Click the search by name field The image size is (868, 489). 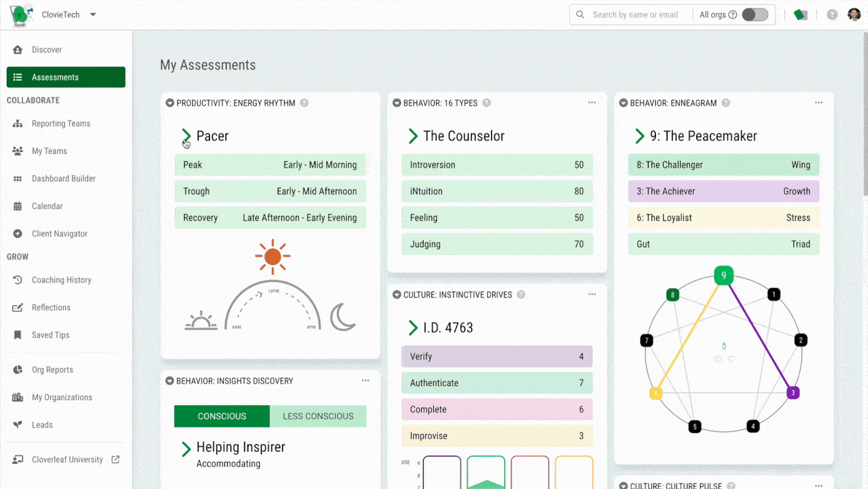click(635, 15)
